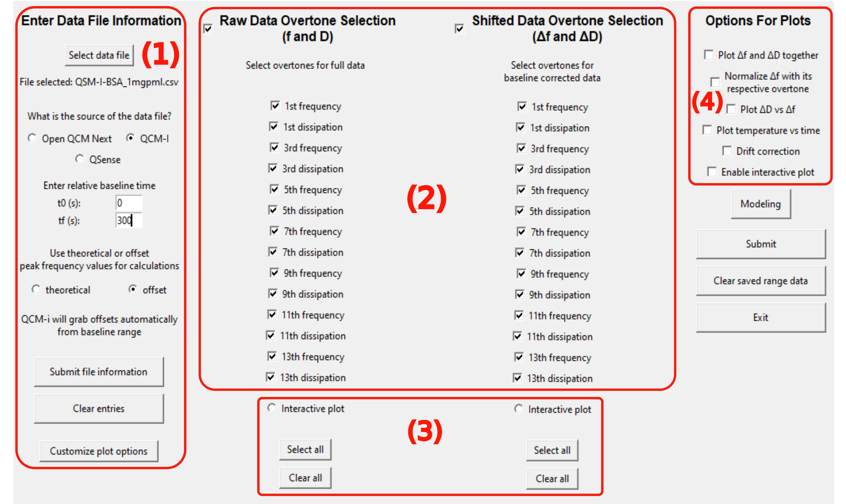Choose theoretical peak frequency values
Screen dimensions: 846x504
[36, 289]
